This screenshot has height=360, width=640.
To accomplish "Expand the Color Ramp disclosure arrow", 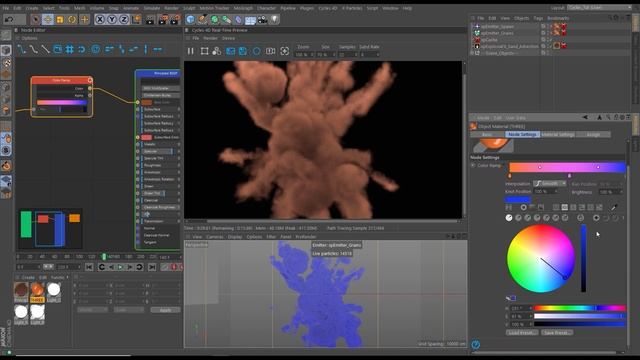I will click(x=473, y=166).
